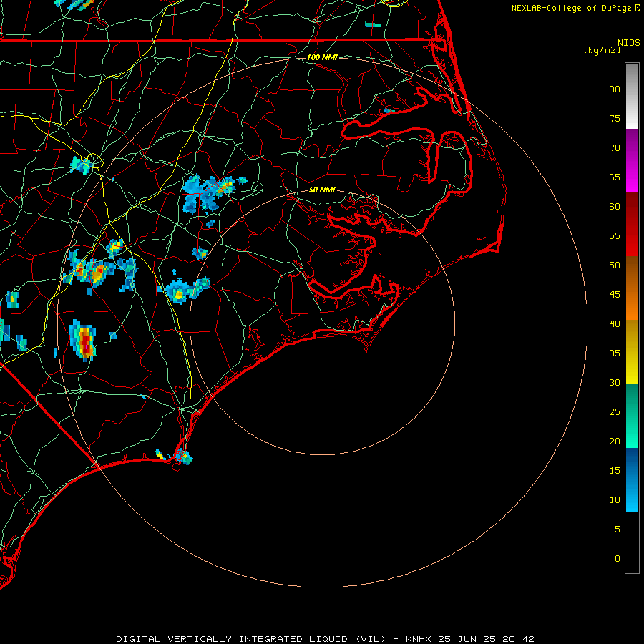Viewport: 644px width, 644px height.
Task: Click the 35 value on color scale
Action: 615,353
